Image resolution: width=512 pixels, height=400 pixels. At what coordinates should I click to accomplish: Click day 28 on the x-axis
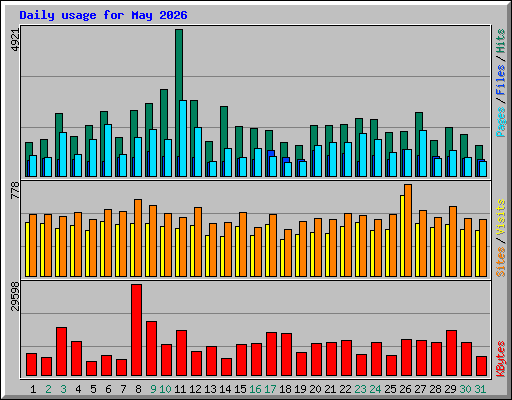coord(435,389)
